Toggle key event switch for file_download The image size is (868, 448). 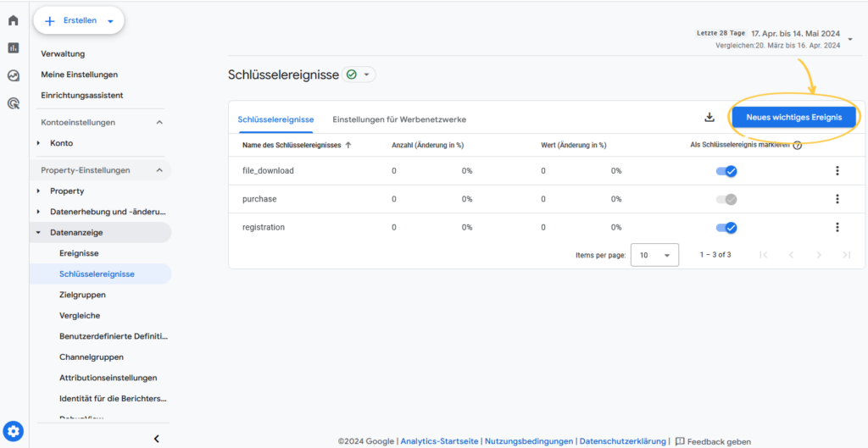(x=726, y=171)
